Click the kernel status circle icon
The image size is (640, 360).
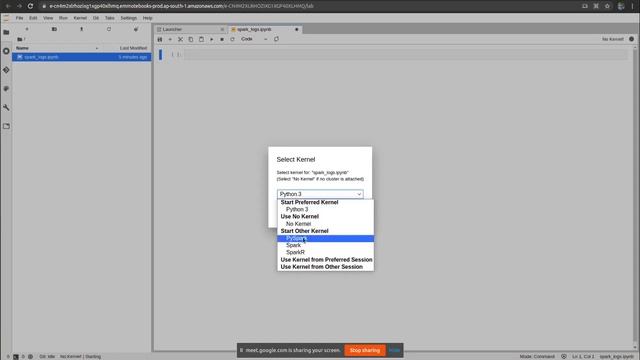631,39
